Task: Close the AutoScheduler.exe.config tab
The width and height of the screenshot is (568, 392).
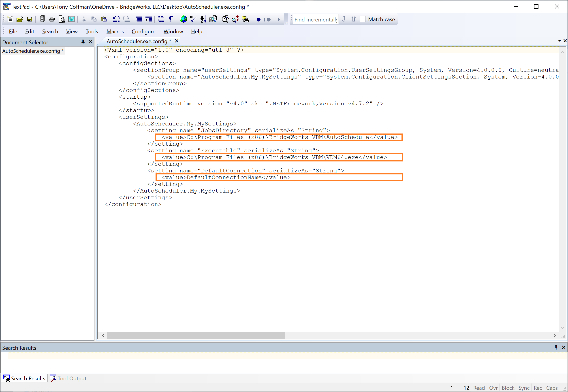Action: [177, 41]
